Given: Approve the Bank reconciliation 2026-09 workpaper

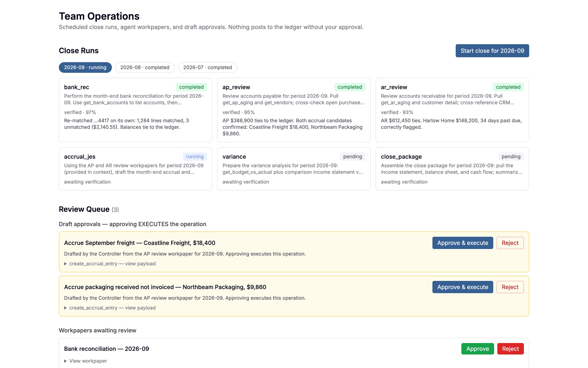Looking at the screenshot, I should click(478, 349).
